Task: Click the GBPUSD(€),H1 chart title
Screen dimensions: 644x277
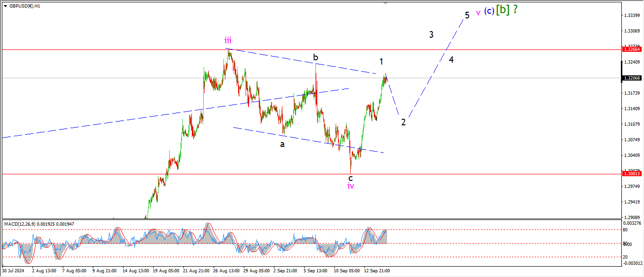Action: click(x=25, y=6)
